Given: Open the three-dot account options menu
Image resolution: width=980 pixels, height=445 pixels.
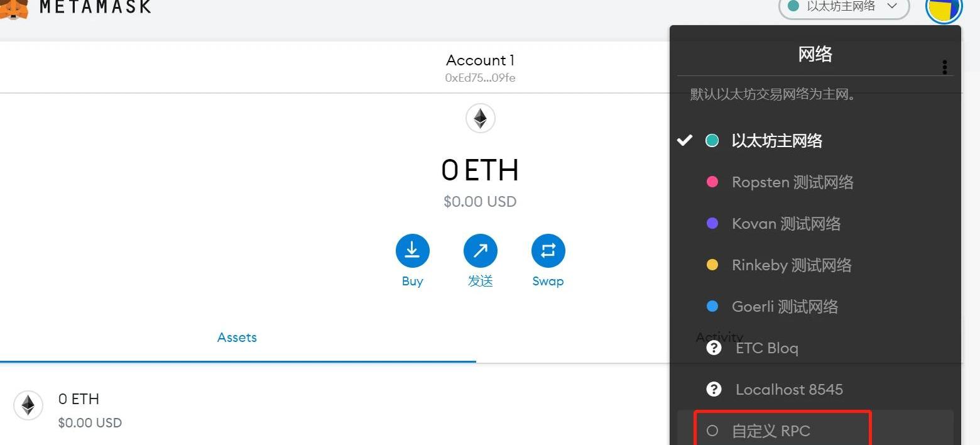Looking at the screenshot, I should pos(944,67).
